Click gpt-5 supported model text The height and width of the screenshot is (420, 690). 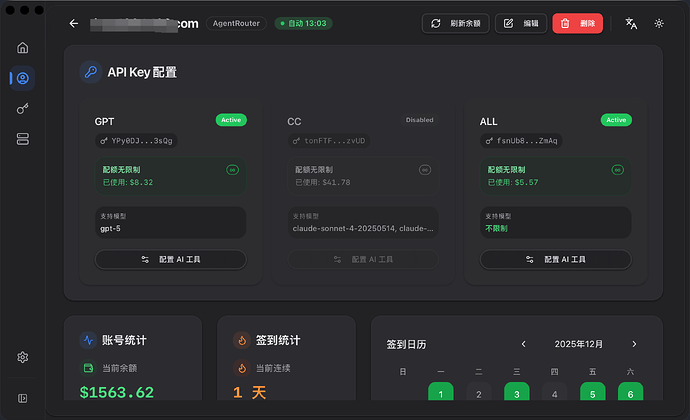110,228
